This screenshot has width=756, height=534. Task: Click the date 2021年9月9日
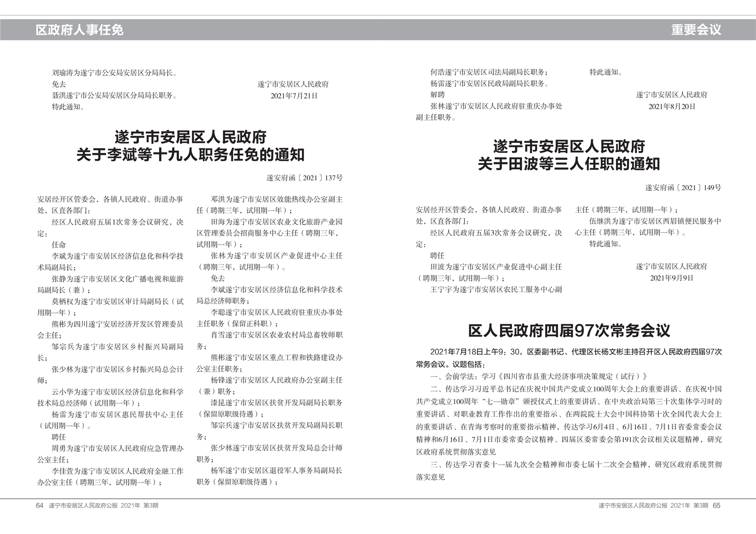pyautogui.click(x=671, y=278)
